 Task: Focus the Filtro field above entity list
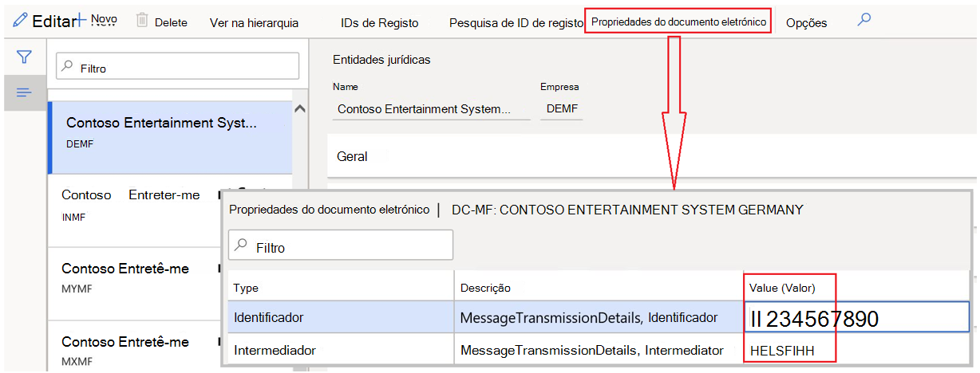(x=177, y=67)
